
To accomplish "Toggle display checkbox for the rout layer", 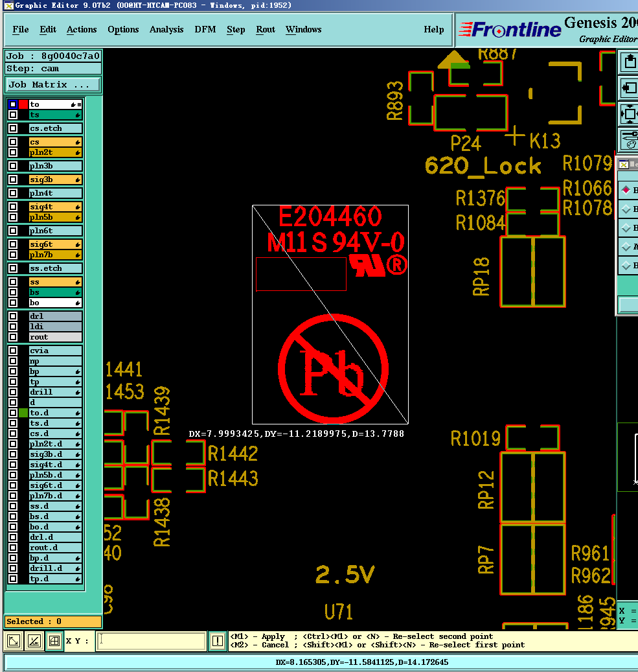I will pyautogui.click(x=13, y=337).
